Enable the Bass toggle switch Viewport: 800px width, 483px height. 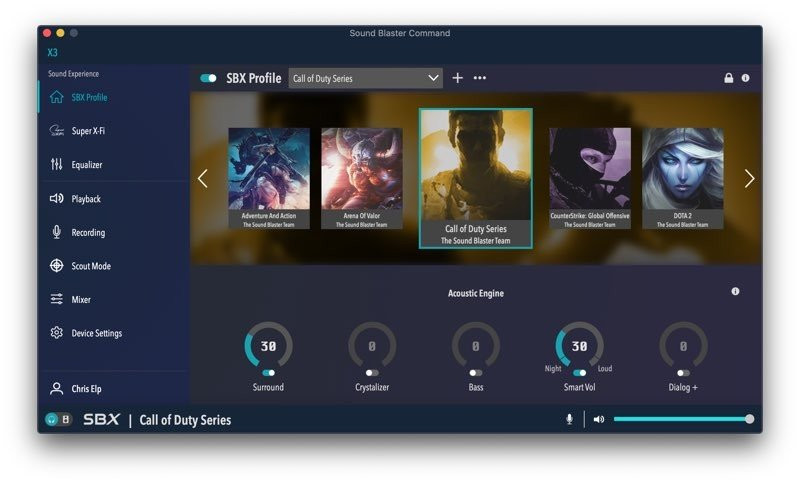(476, 372)
